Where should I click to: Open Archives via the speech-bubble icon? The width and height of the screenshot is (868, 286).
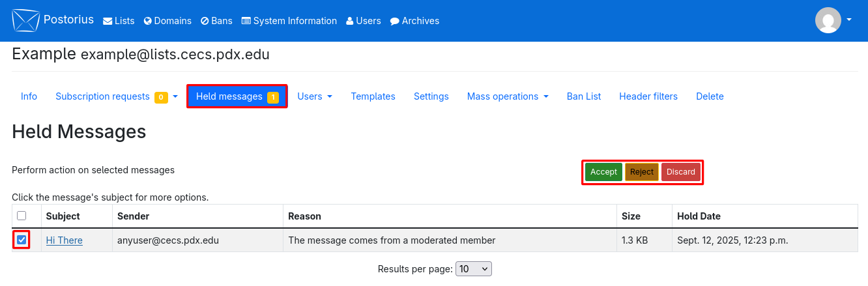tap(394, 21)
